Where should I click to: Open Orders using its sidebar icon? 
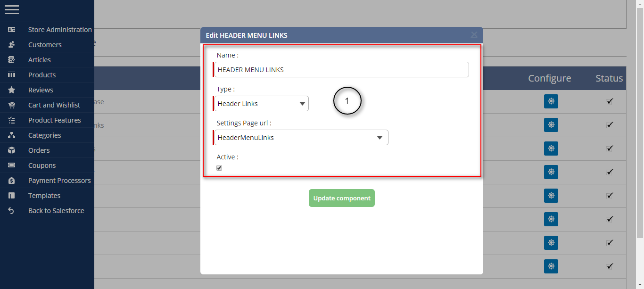(12, 150)
